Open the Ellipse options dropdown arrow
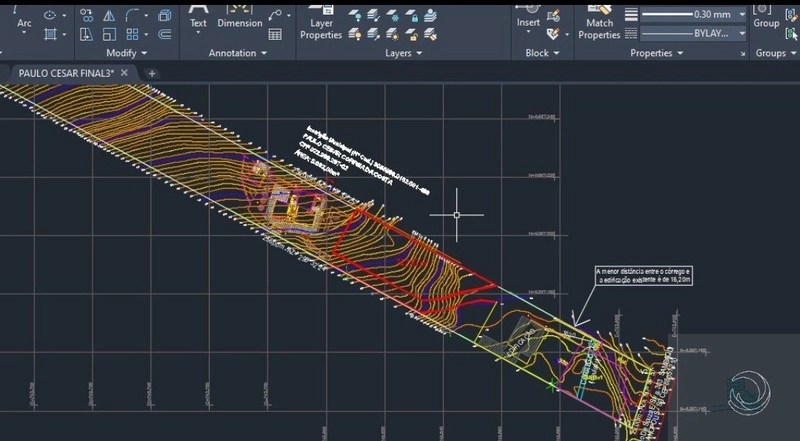The width and height of the screenshot is (800, 441). click(64, 15)
